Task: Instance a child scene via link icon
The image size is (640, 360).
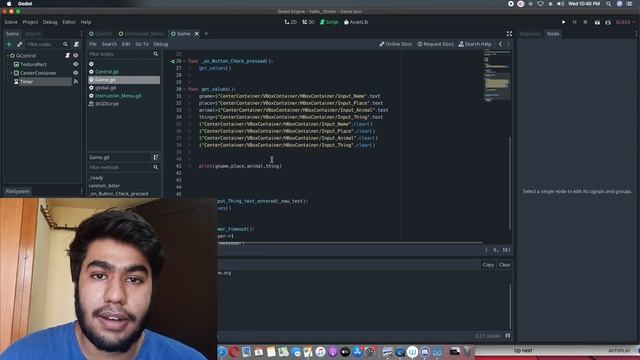Action: tap(20, 44)
